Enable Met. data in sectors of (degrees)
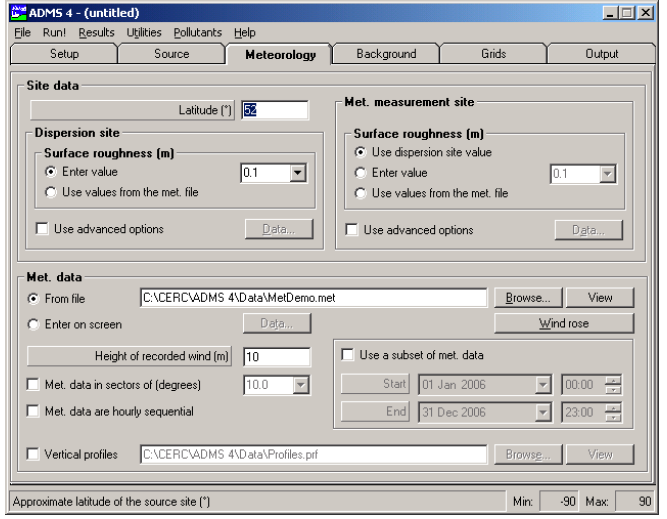Viewport: 667px width, 519px height. (x=33, y=385)
